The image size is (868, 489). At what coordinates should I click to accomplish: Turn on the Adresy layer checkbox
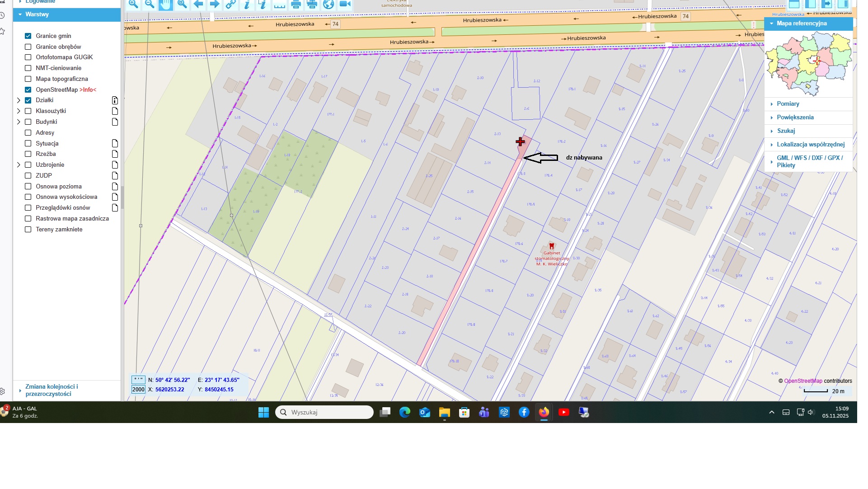28,133
